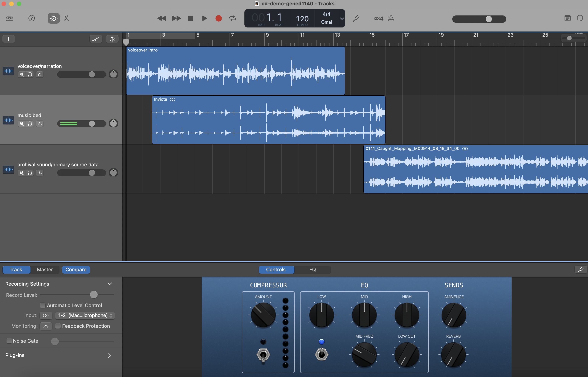
Task: Solo the voiceover/narration track
Action: (30, 74)
